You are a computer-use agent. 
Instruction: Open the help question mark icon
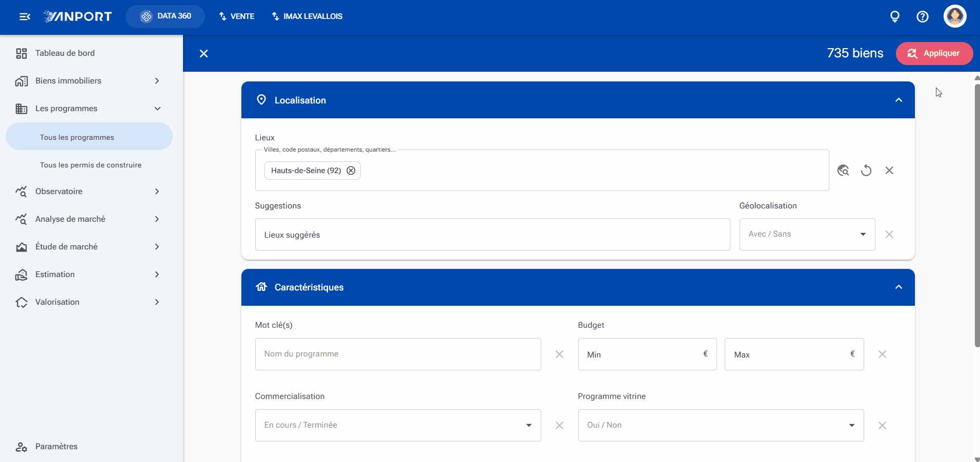click(x=923, y=17)
